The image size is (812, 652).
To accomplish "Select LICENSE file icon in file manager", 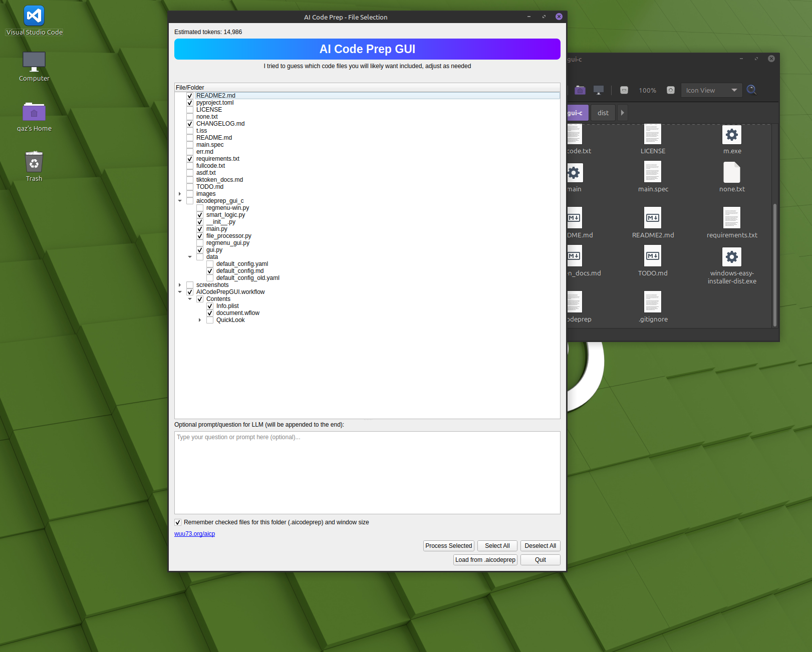I will 653,134.
